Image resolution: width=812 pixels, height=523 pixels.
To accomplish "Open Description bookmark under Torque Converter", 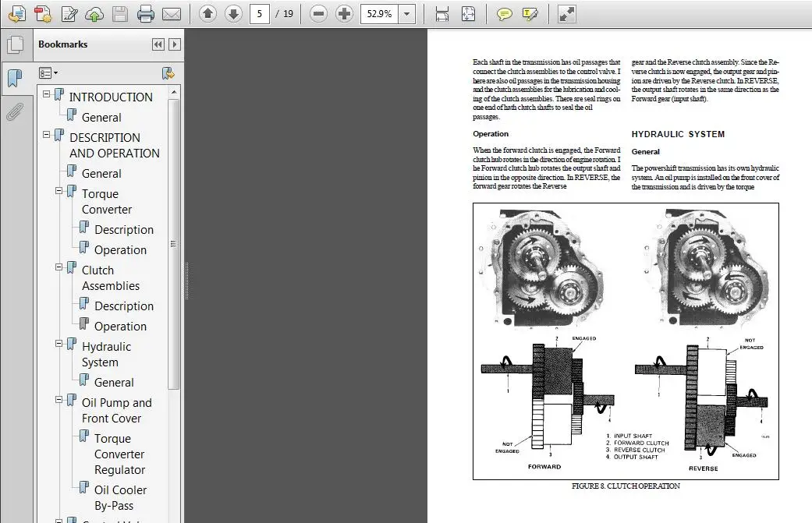I will [x=124, y=230].
